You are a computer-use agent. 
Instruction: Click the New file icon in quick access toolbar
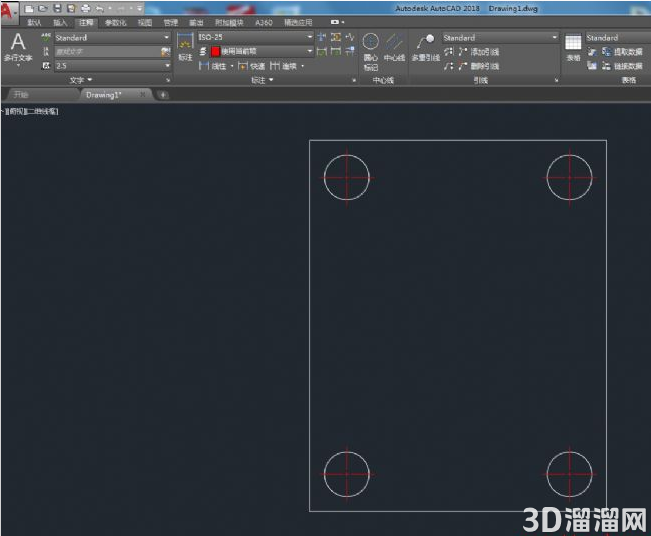pyautogui.click(x=29, y=8)
